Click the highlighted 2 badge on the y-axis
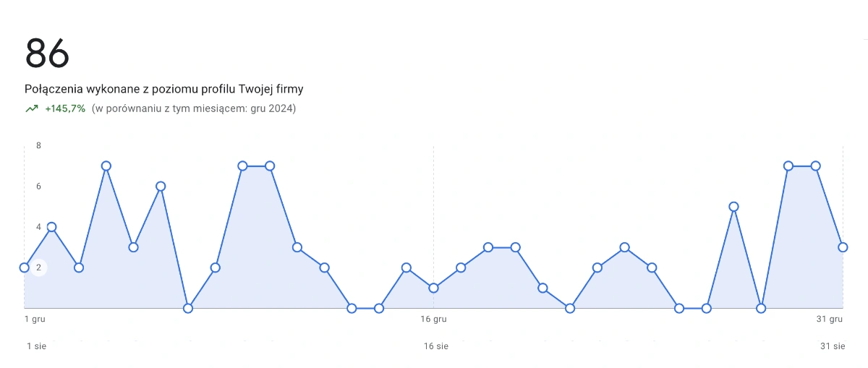Viewport: 868px width, 368px height. (x=39, y=268)
